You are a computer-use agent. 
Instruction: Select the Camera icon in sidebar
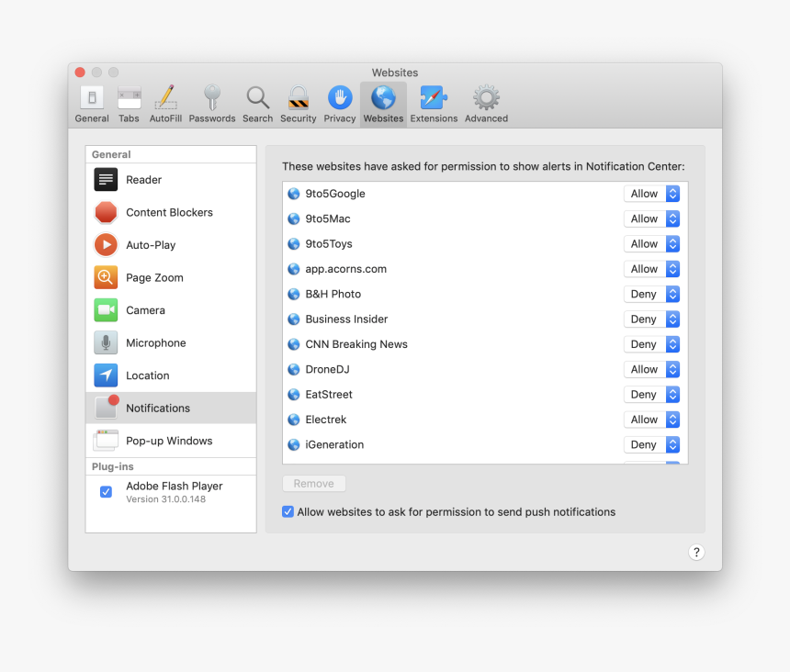coord(106,310)
